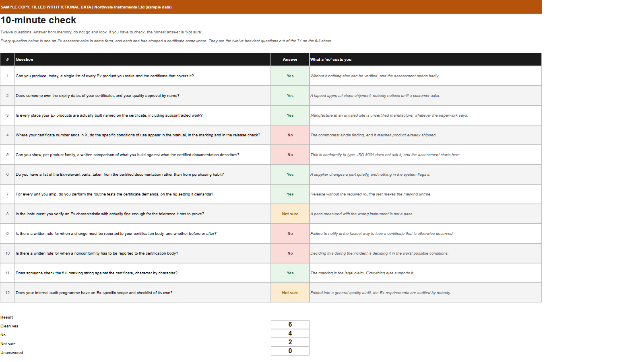The width and height of the screenshot is (644, 362).
Task: Click question 2 about expiry dates ownership
Action: point(97,96)
